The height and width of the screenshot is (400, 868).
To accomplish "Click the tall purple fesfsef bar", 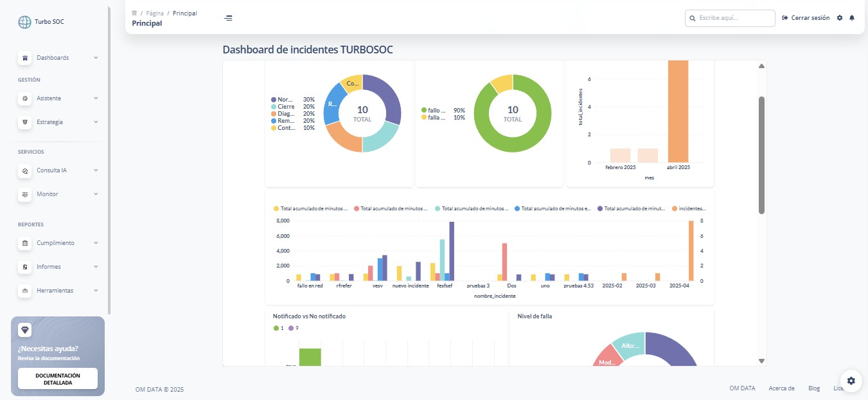I will tap(452, 251).
